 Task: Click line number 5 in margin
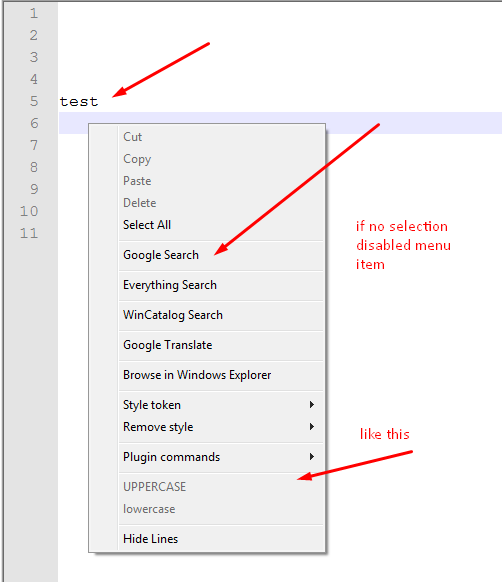click(34, 101)
